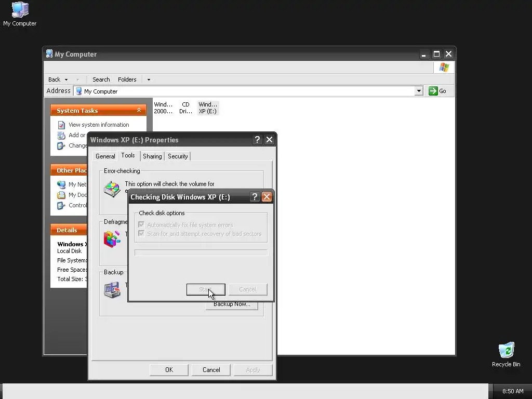The height and width of the screenshot is (399, 532).
Task: Click My Documents icon in Other Places
Action: coord(61,195)
